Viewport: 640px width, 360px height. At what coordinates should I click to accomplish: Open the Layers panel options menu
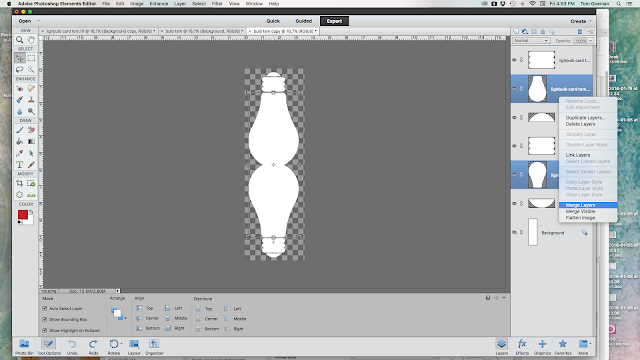pos(590,31)
